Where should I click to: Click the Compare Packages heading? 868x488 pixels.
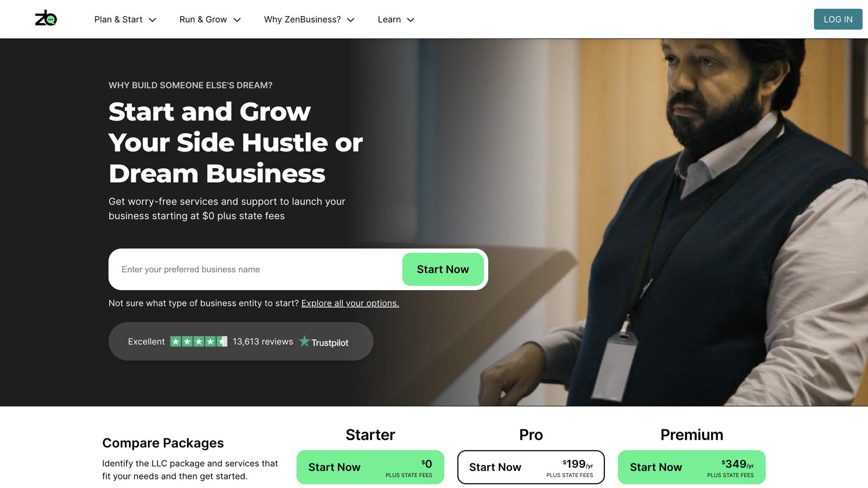(x=163, y=443)
